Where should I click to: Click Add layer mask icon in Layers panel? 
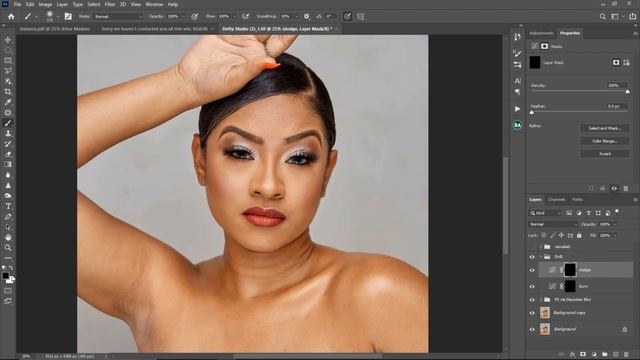(x=583, y=354)
